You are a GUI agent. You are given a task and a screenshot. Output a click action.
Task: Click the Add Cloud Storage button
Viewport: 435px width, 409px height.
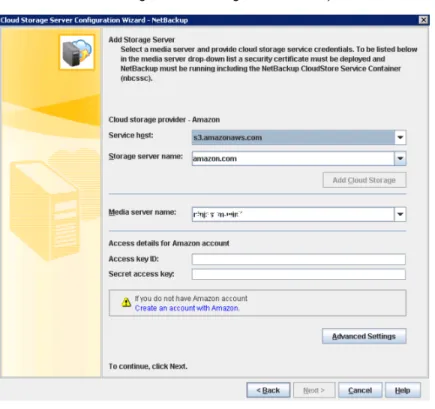coord(364,180)
